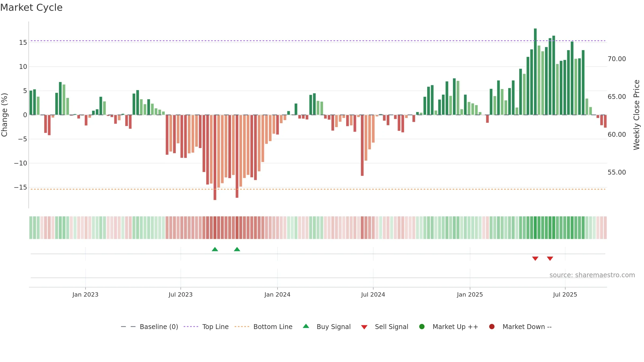
Task: Toggle Buy Signal legend entry
Action: pos(327,327)
